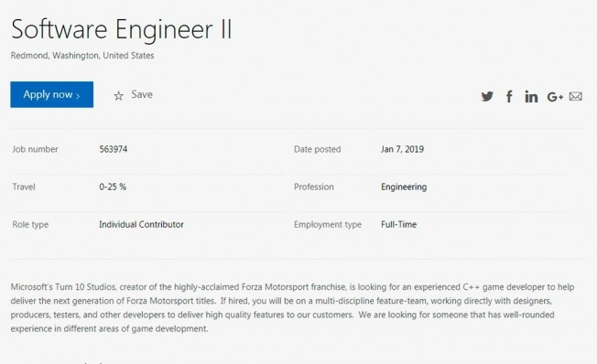Image resolution: width=597 pixels, height=364 pixels.
Task: Click the chevron arrow in Apply now
Action: (78, 96)
